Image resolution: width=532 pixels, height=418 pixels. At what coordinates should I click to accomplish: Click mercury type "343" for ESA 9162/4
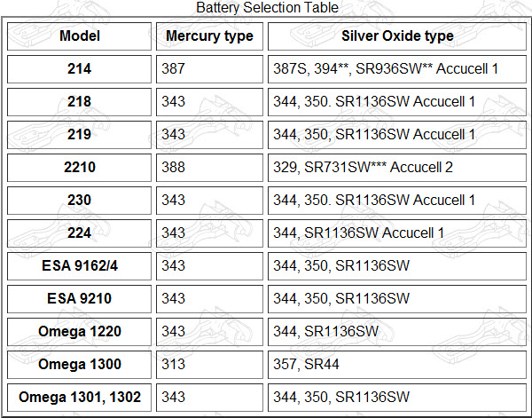209,266
